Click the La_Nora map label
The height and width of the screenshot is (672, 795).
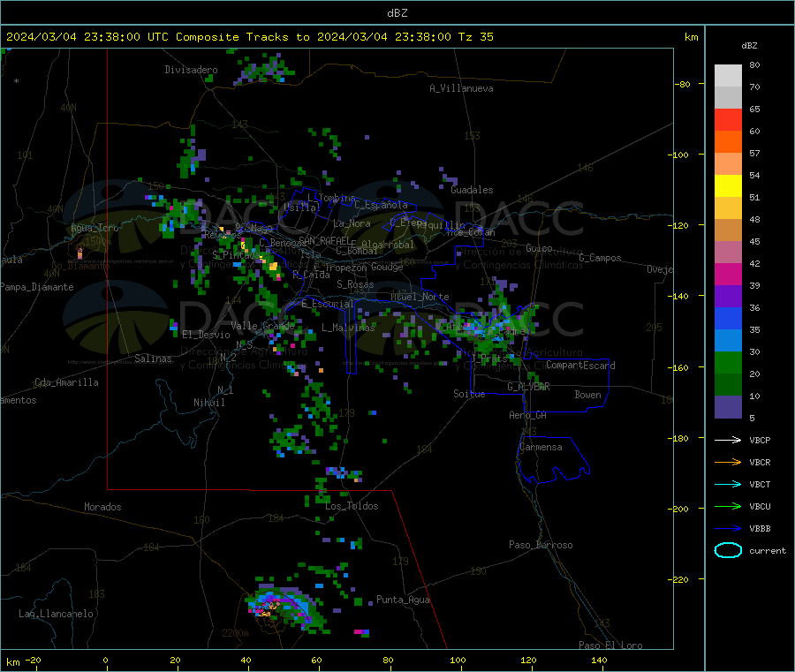[352, 223]
